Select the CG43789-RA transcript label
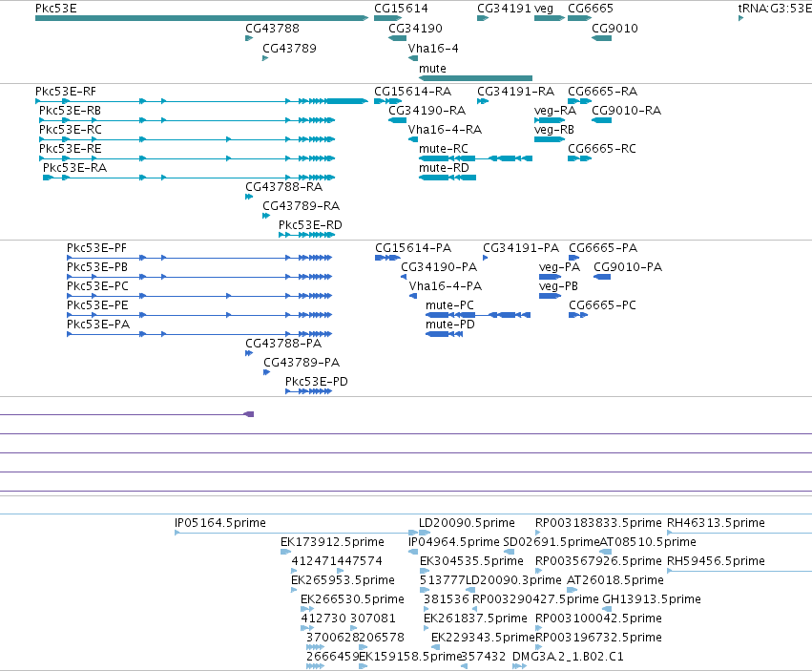The width and height of the screenshot is (812, 671). (301, 206)
